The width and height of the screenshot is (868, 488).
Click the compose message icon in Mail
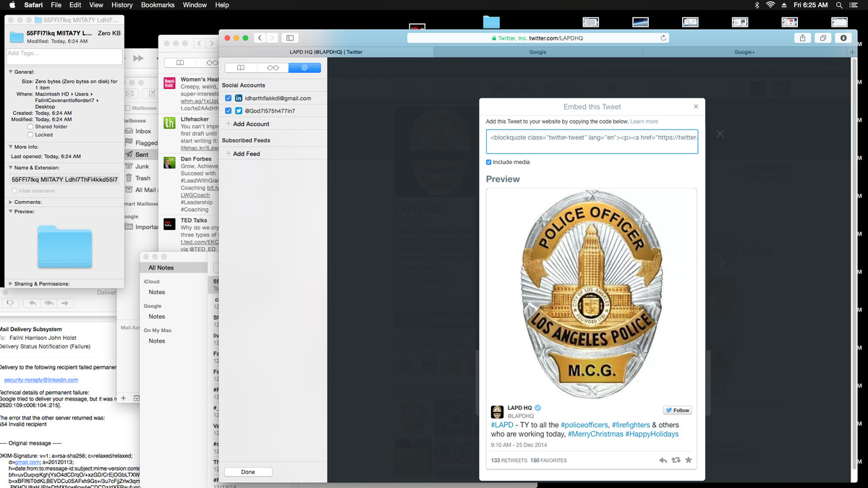point(152,93)
